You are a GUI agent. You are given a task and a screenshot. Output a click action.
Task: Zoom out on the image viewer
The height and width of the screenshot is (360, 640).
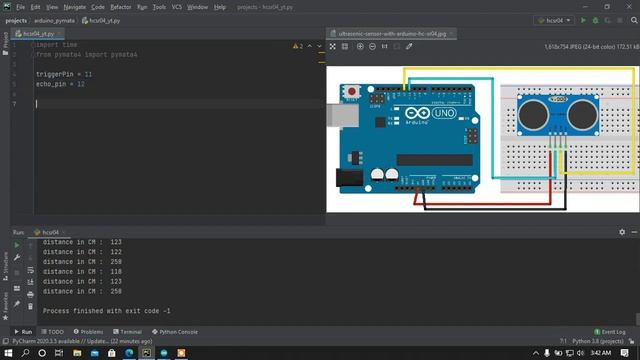[x=372, y=47]
